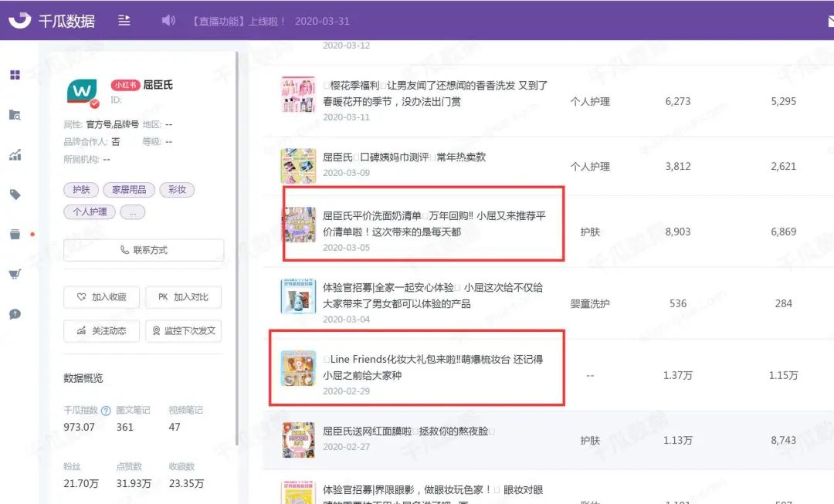Click the 6,869 value in the 洗面奶清单 row
The width and height of the screenshot is (834, 504).
(x=784, y=232)
